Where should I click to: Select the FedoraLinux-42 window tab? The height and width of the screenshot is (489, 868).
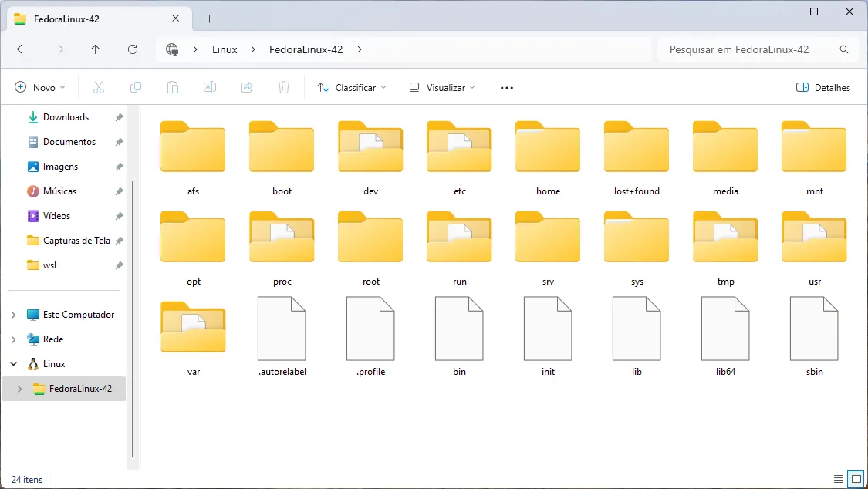tap(99, 19)
